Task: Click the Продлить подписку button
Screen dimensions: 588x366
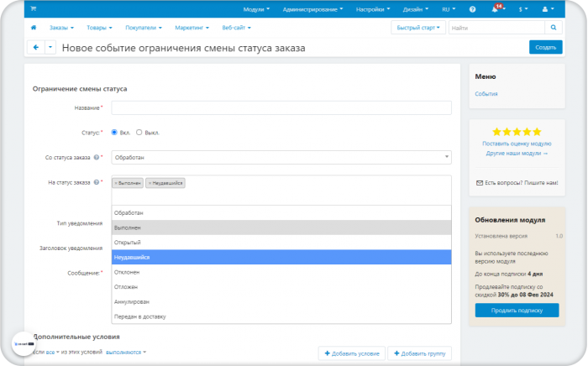Action: click(x=517, y=311)
